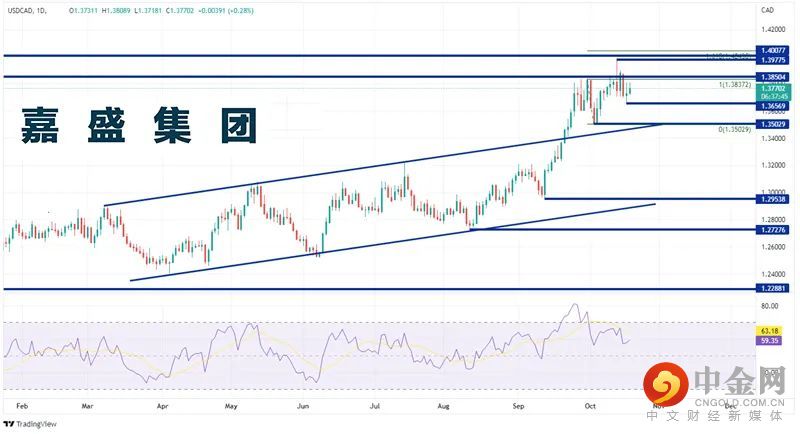The width and height of the screenshot is (800, 434).
Task: Click Jun on the time axis
Action: pos(303,406)
